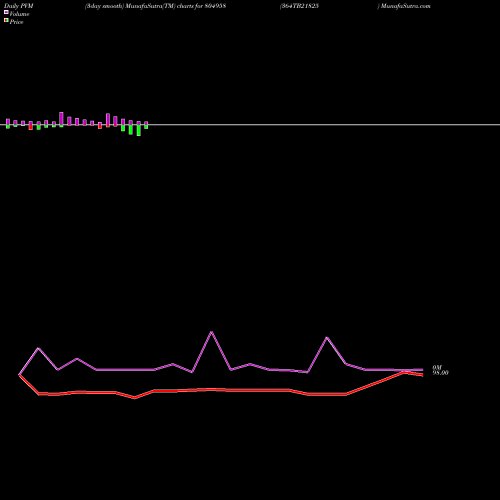Select the Volume legend label
The image size is (500, 500).
point(19,14)
